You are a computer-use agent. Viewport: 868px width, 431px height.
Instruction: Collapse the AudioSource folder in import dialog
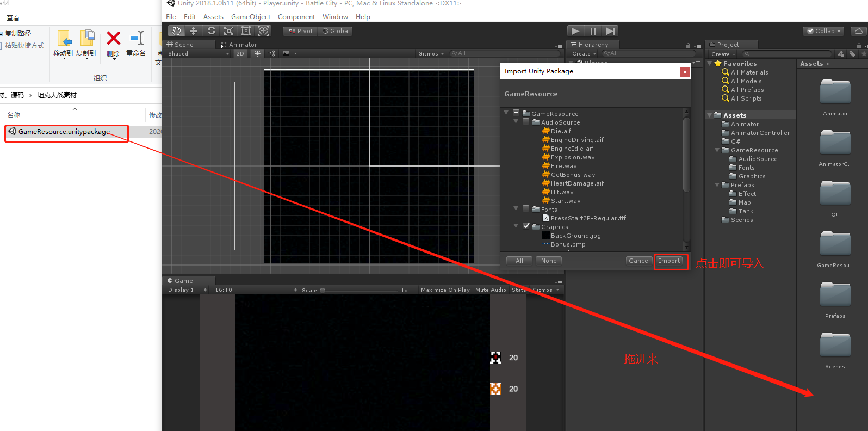[516, 122]
